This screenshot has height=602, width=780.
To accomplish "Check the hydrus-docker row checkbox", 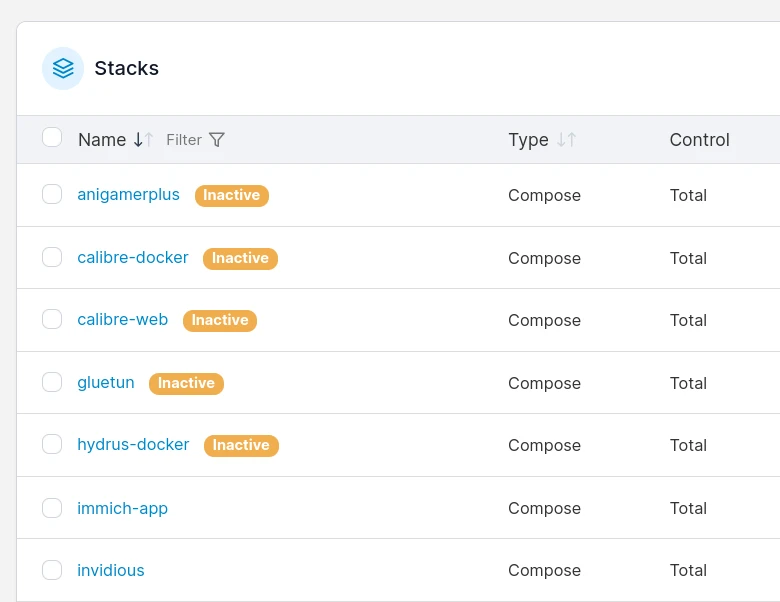I will point(52,445).
